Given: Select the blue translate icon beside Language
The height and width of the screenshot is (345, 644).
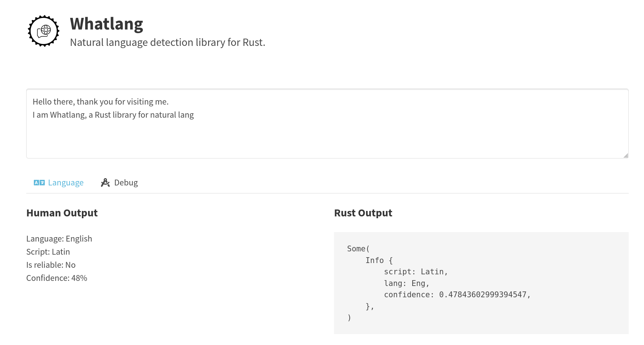Looking at the screenshot, I should click(39, 182).
